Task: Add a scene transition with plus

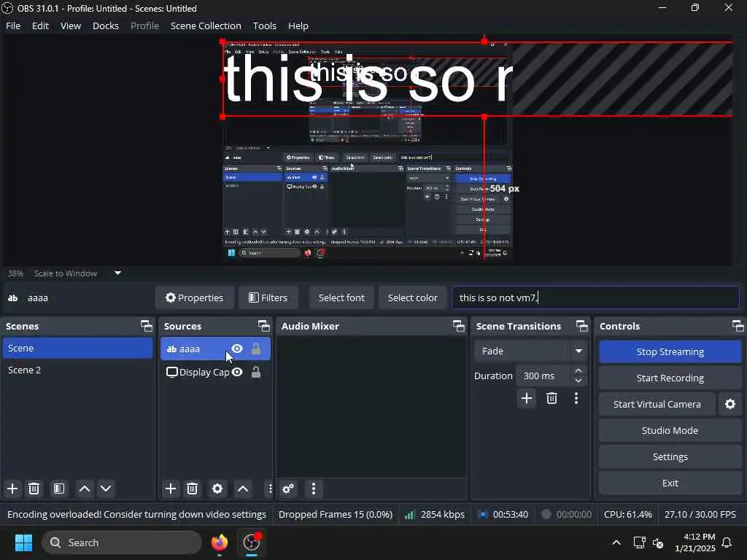Action: [x=527, y=398]
